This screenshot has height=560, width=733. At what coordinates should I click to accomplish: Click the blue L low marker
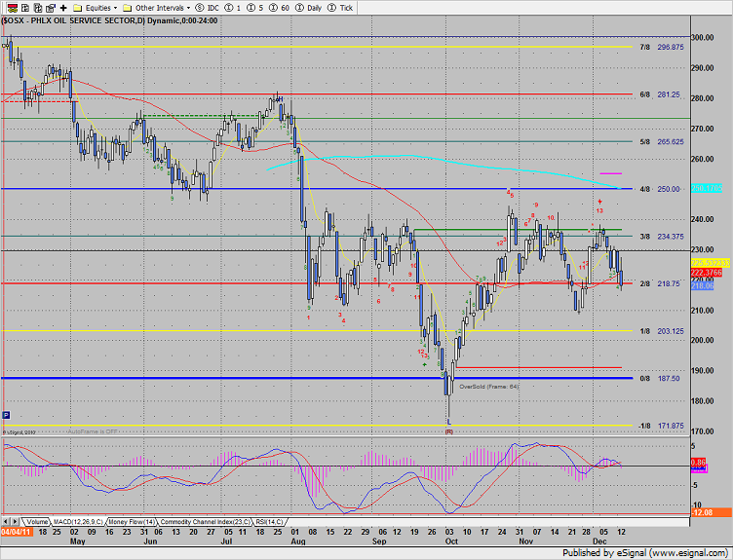click(x=449, y=422)
